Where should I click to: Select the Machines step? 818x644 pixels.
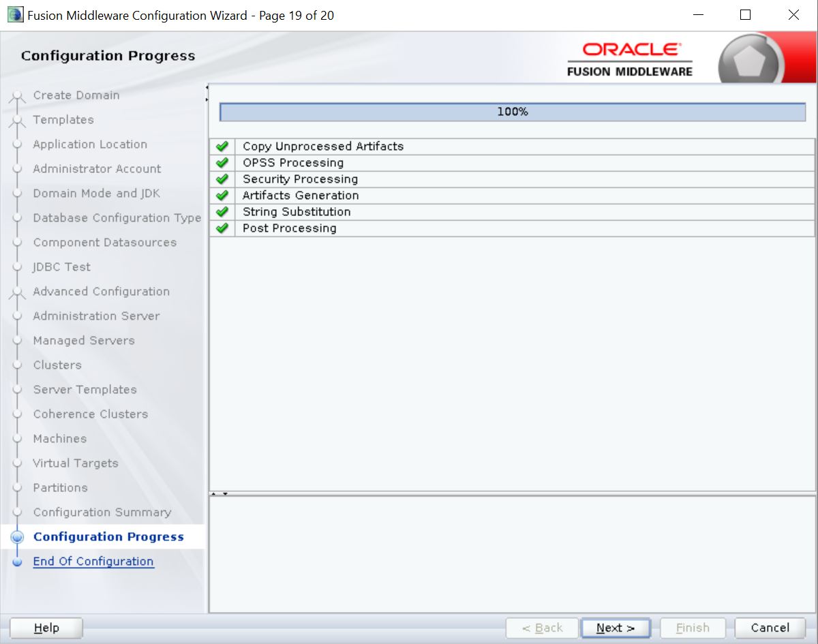pos(60,439)
